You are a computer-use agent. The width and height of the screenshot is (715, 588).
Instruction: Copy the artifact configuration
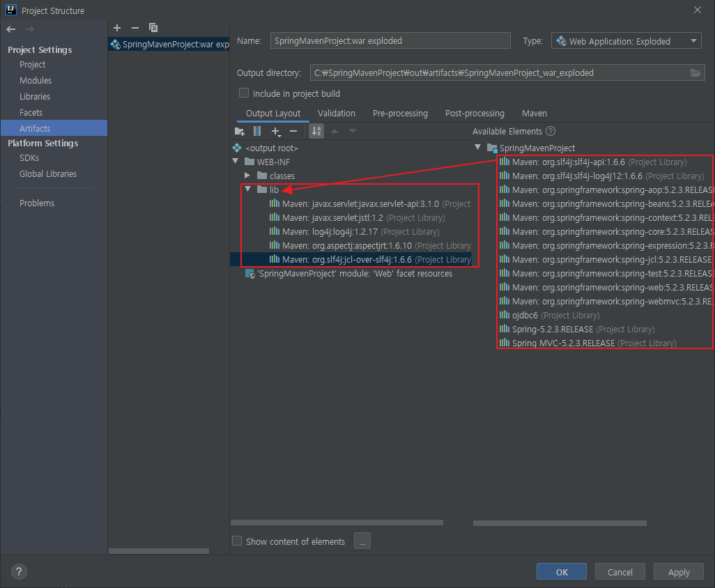click(153, 28)
